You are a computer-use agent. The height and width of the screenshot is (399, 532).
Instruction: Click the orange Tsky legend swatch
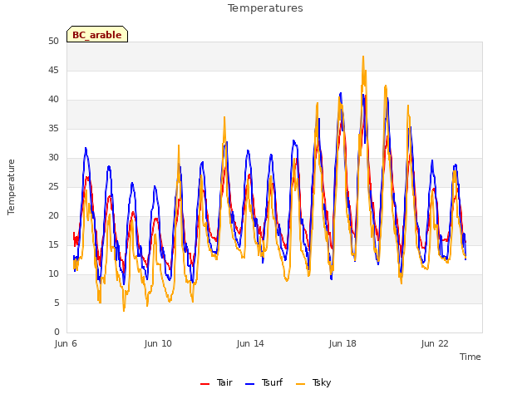[x=300, y=384]
